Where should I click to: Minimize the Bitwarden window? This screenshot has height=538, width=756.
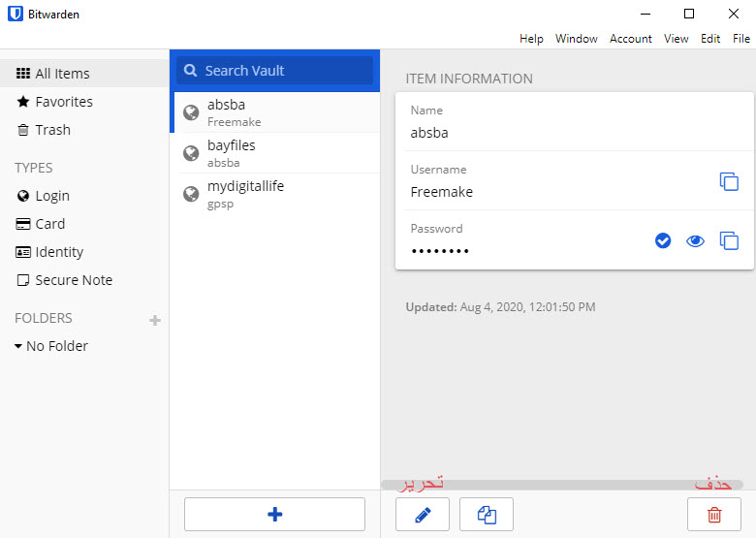pos(646,14)
